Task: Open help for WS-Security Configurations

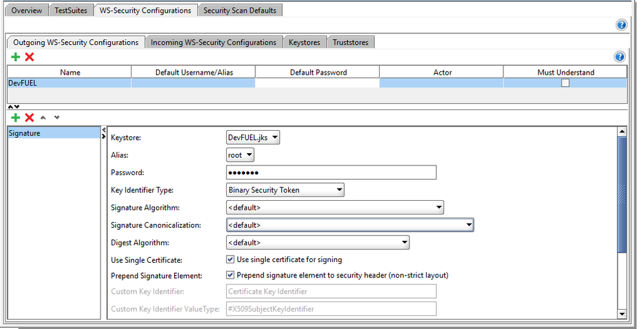Action: (x=621, y=25)
